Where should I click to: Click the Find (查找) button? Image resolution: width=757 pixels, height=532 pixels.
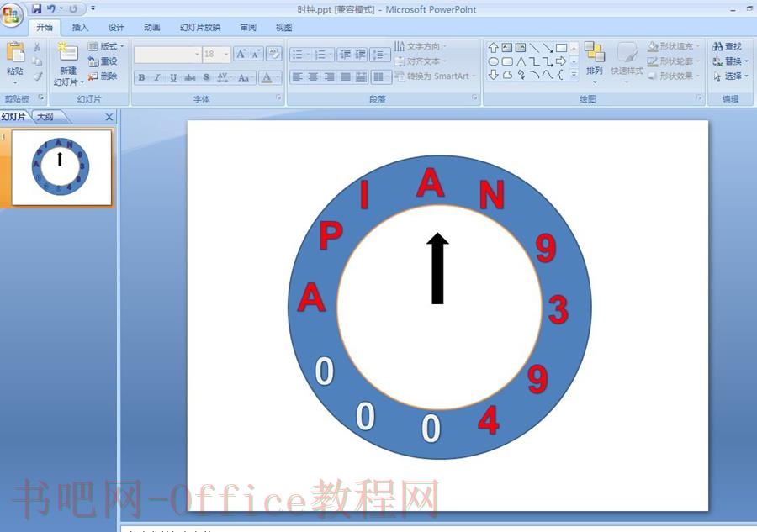pyautogui.click(x=727, y=46)
